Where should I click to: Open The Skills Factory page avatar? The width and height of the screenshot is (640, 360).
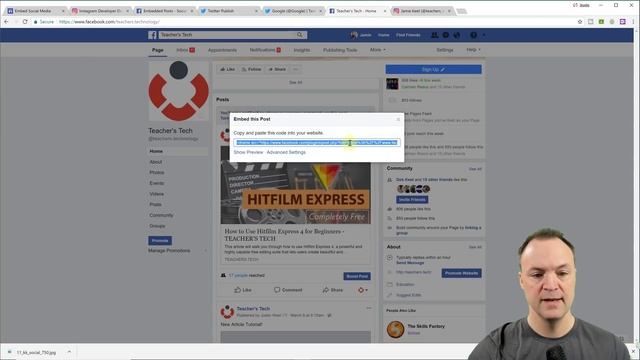[396, 329]
